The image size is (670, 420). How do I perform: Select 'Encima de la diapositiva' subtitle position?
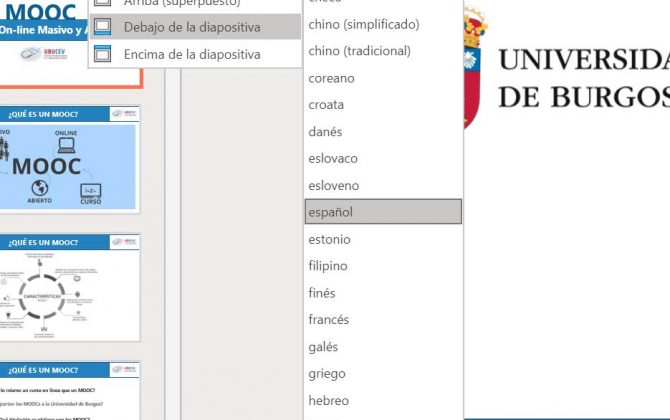[195, 54]
